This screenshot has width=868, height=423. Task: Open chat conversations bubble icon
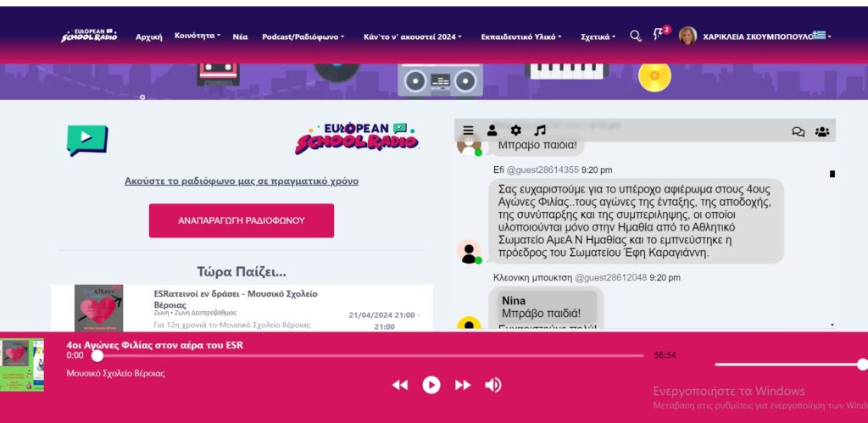[798, 131]
